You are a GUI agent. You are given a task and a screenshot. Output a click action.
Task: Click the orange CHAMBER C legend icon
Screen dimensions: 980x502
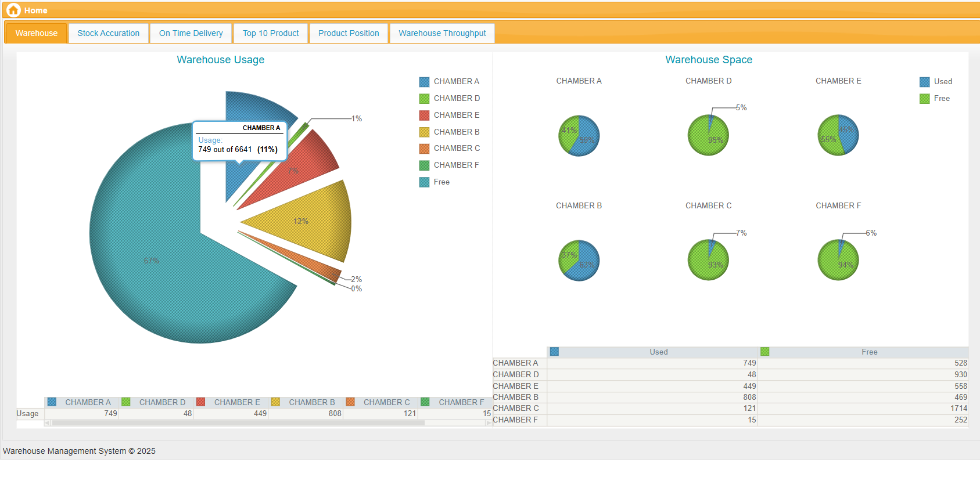425,149
